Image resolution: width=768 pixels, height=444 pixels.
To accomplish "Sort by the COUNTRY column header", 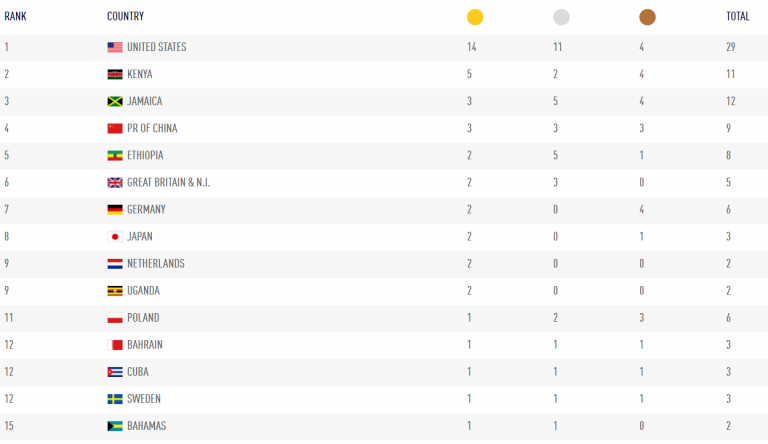I will (x=125, y=16).
